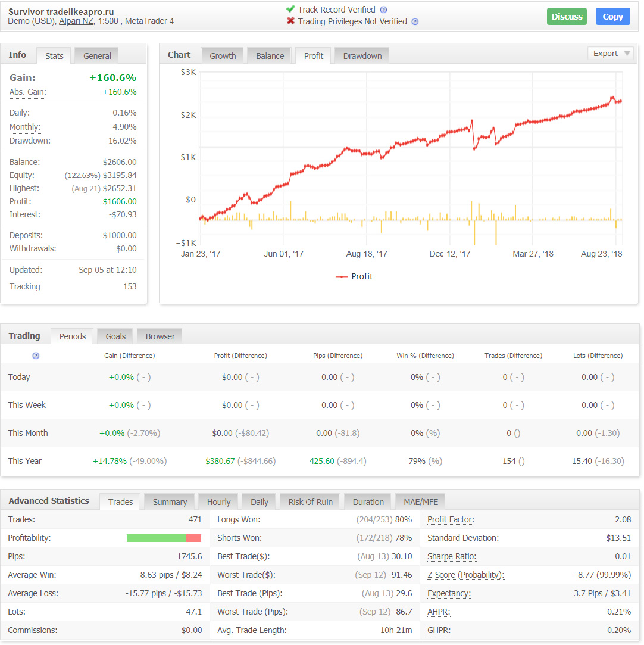This screenshot has height=645, width=644.
Task: Switch to the Stats info tab
Action: [54, 56]
